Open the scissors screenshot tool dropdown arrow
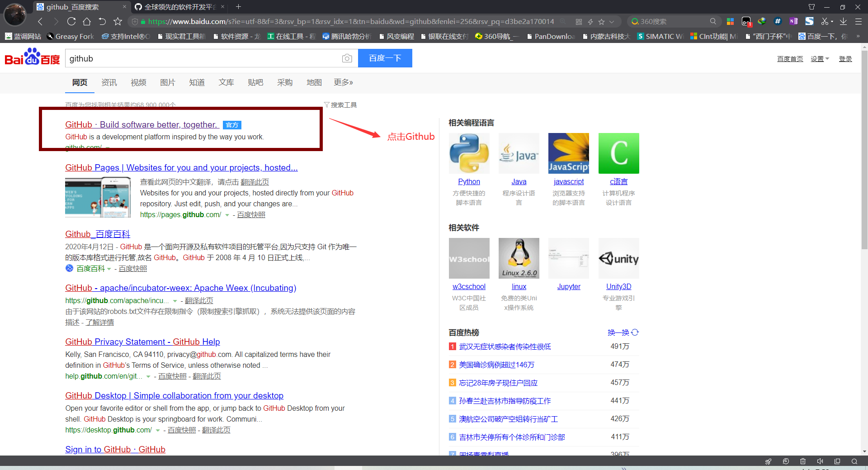This screenshot has height=470, width=868. pyautogui.click(x=832, y=22)
